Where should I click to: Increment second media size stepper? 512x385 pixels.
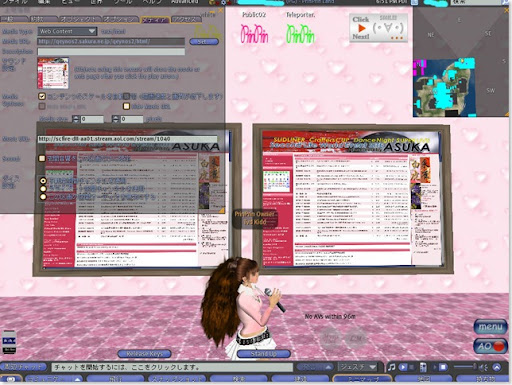115,117
